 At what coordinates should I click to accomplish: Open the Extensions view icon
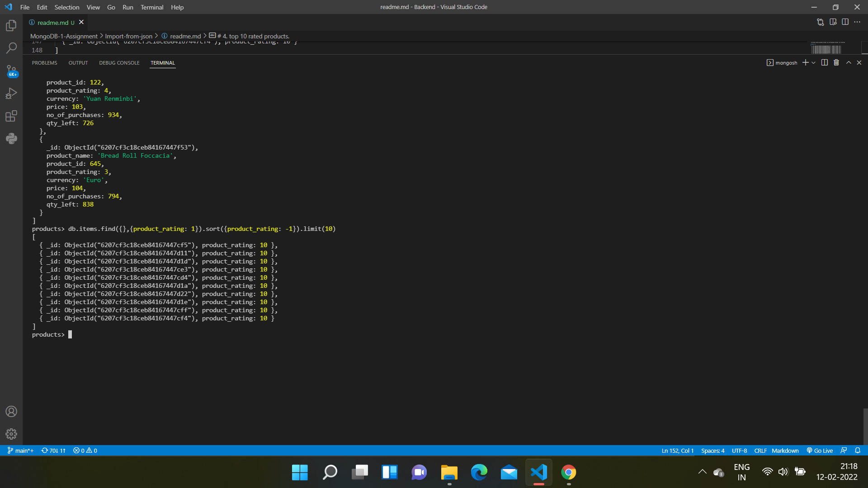11,116
